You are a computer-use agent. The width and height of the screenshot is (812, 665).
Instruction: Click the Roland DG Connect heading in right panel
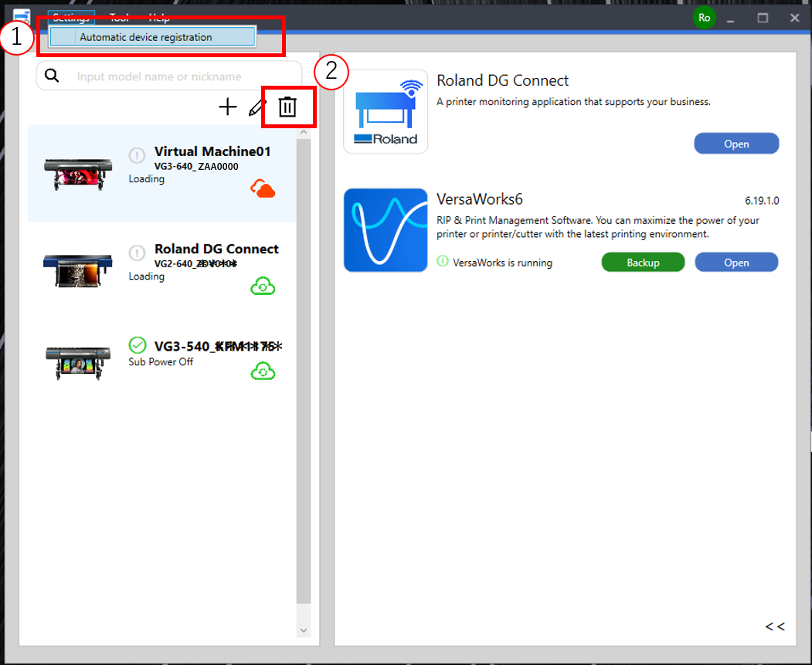pyautogui.click(x=502, y=81)
